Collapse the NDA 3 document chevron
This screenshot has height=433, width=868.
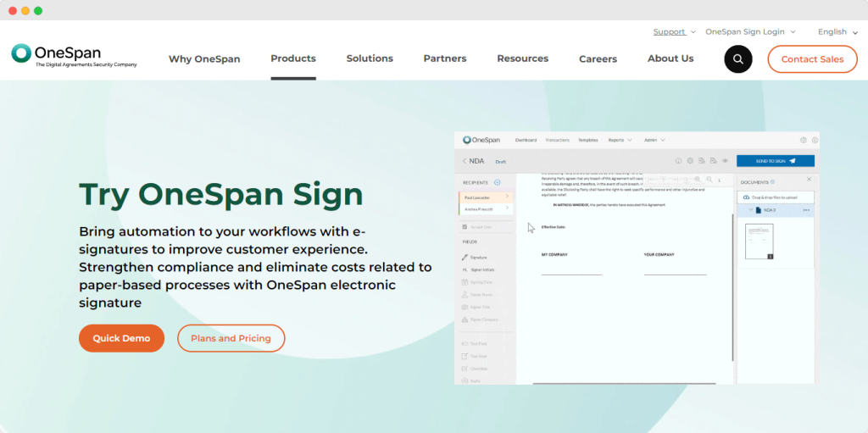(751, 210)
